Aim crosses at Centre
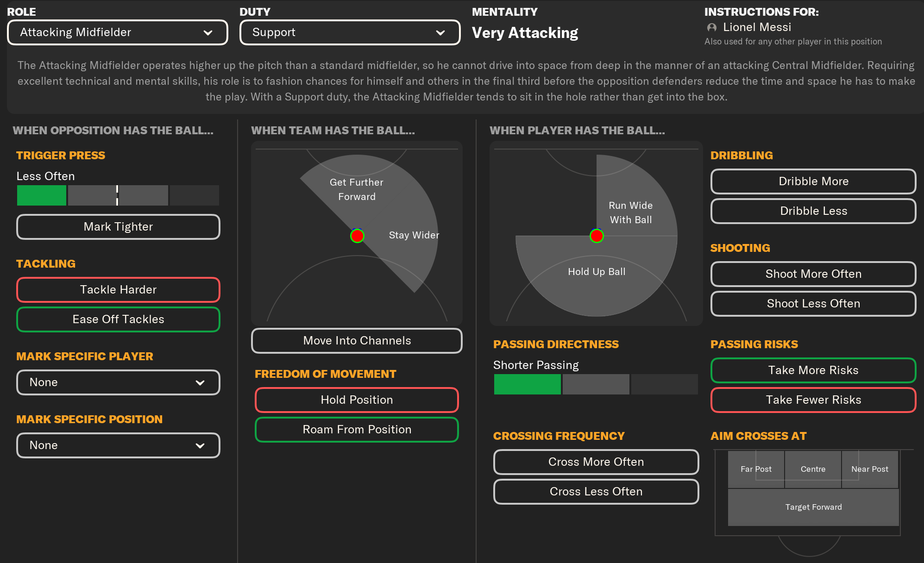 pos(813,469)
